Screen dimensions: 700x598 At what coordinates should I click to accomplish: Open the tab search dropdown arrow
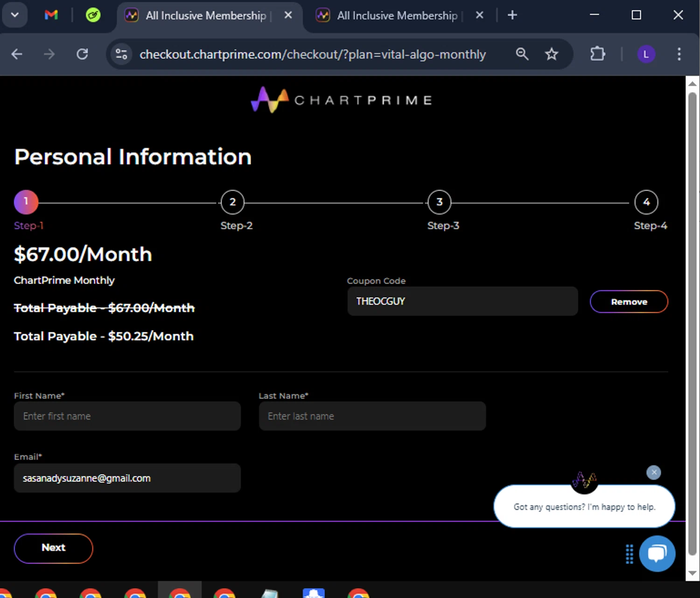coord(14,15)
